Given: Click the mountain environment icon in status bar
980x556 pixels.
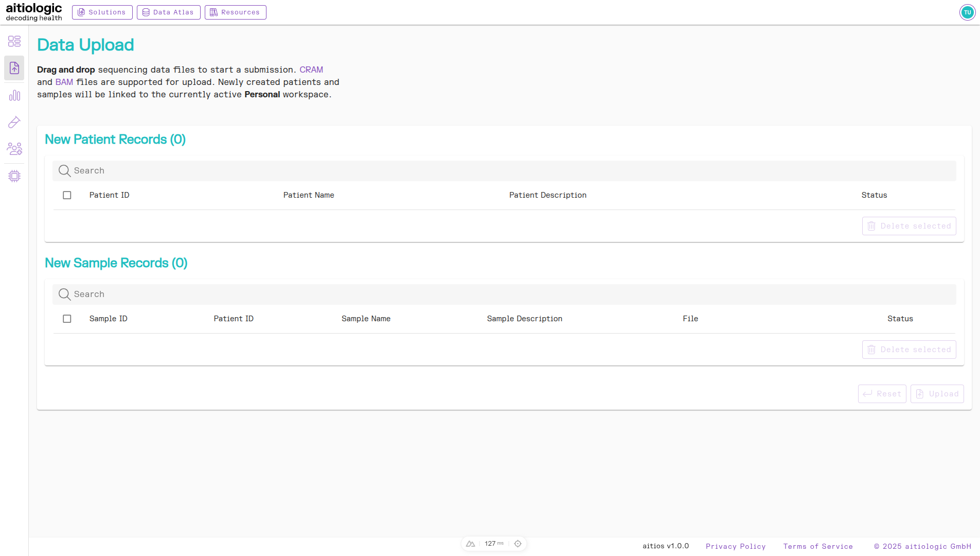Looking at the screenshot, I should click(x=471, y=543).
